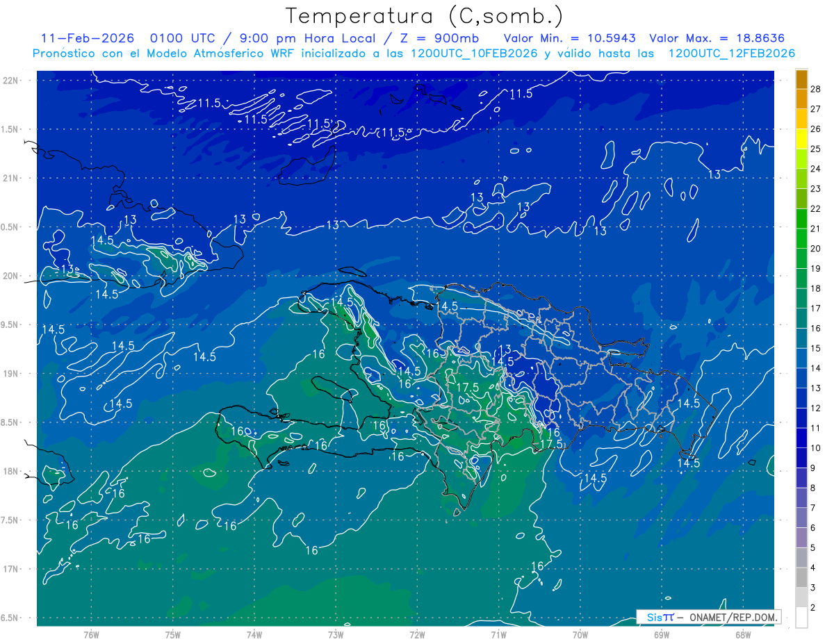Click the "73W" longitude axis label
The image size is (834, 644).
[x=336, y=635]
